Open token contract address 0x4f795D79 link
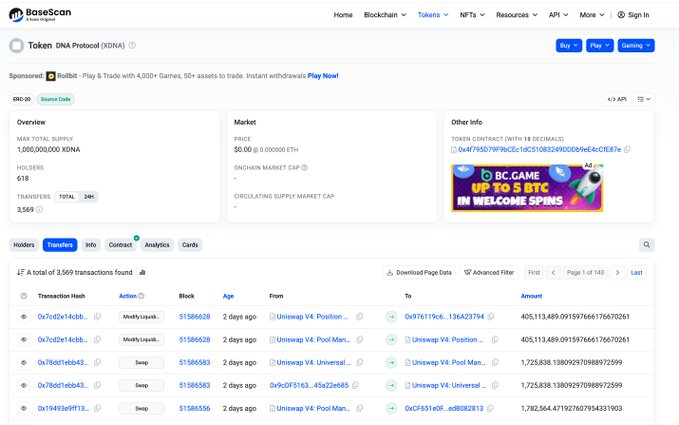Image resolution: width=679 pixels, height=425 pixels. (x=540, y=149)
